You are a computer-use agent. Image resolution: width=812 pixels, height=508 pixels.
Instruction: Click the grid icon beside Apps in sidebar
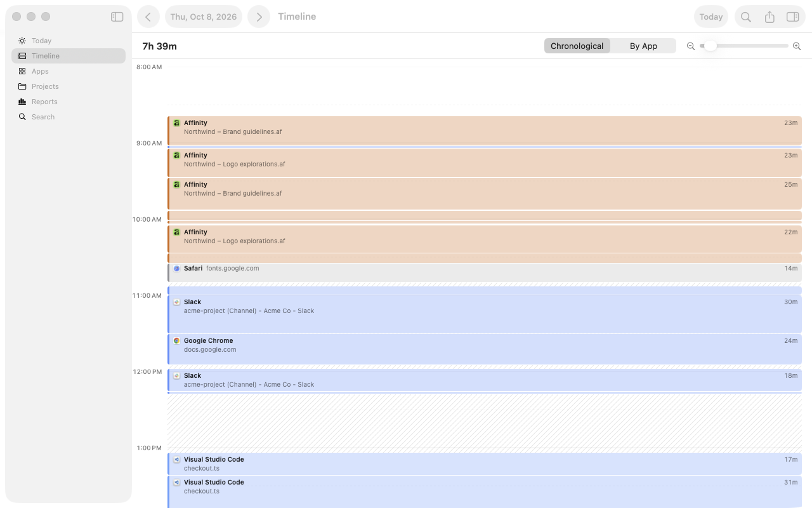coord(22,71)
